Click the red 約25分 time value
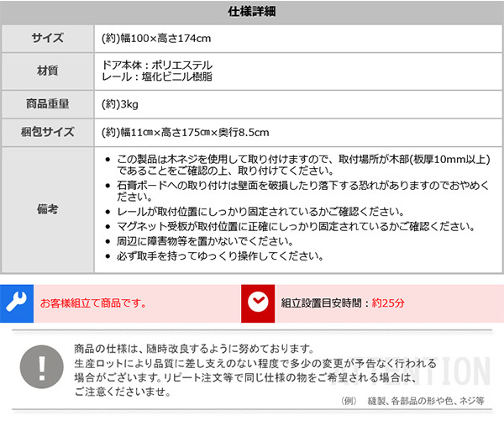Screen dimensions: 504x437 click(x=388, y=303)
